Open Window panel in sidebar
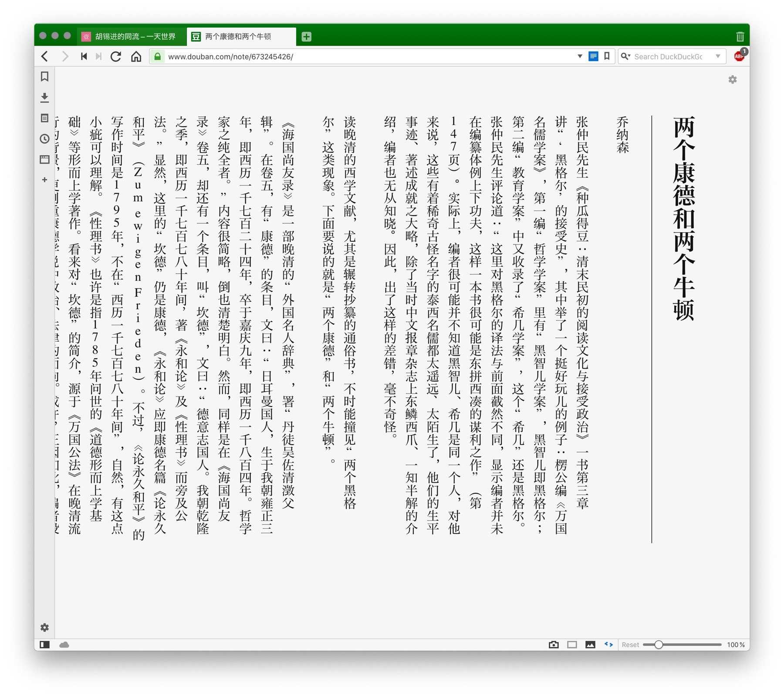The width and height of the screenshot is (784, 696). [44, 160]
